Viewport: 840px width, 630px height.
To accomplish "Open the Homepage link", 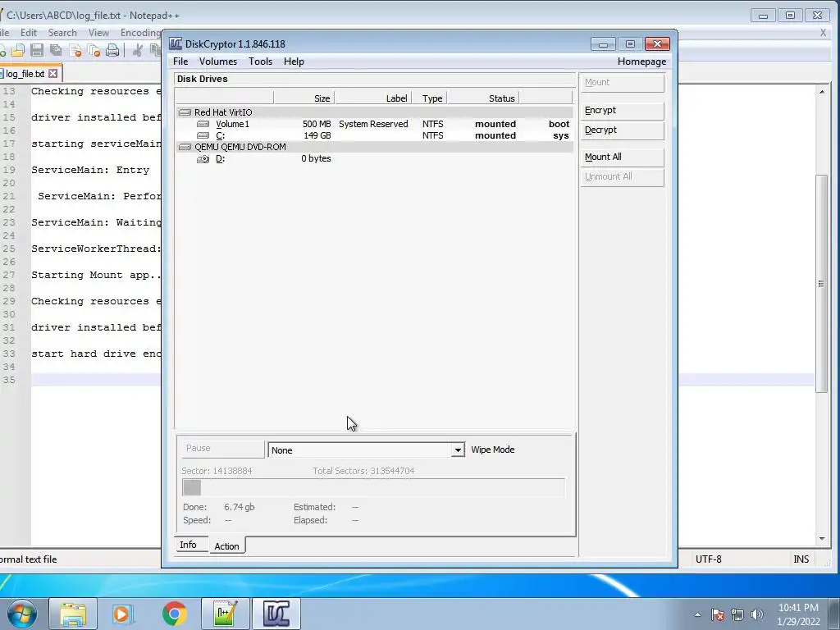I will [641, 62].
